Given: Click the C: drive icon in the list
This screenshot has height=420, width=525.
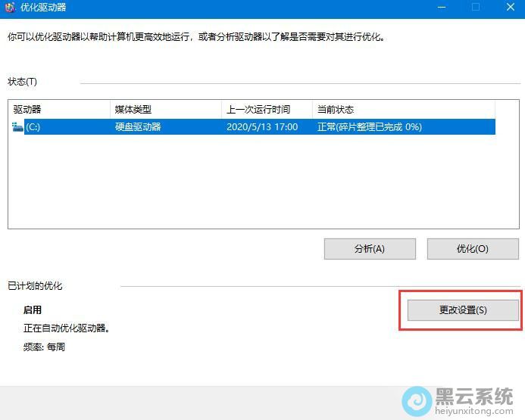Looking at the screenshot, I should pyautogui.click(x=18, y=127).
